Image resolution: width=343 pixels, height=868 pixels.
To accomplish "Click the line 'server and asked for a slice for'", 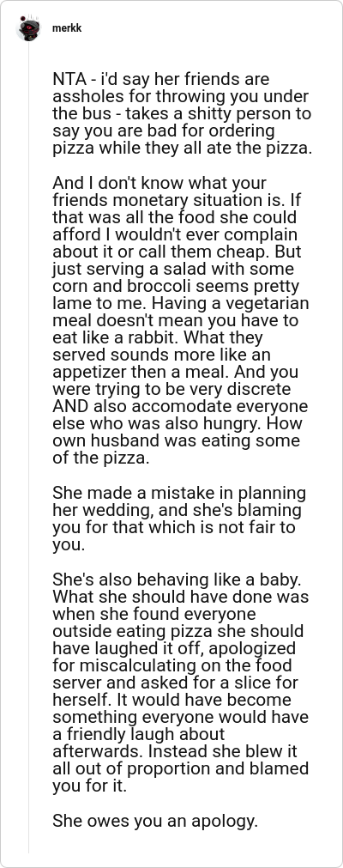I will coord(176,683).
